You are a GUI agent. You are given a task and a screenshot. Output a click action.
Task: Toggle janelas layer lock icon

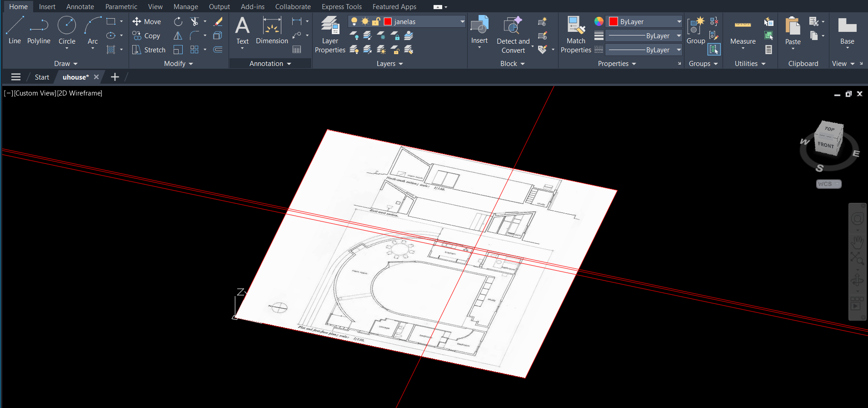pyautogui.click(x=376, y=21)
